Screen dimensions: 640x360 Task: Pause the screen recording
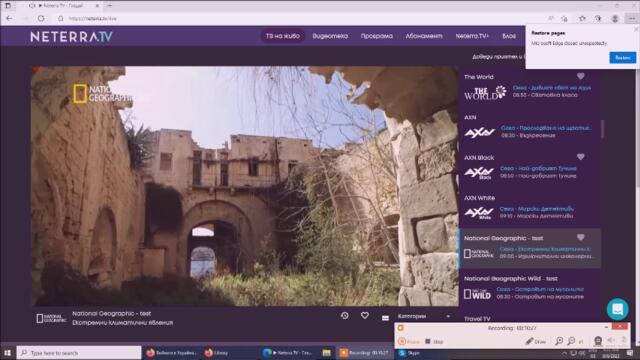[409, 341]
